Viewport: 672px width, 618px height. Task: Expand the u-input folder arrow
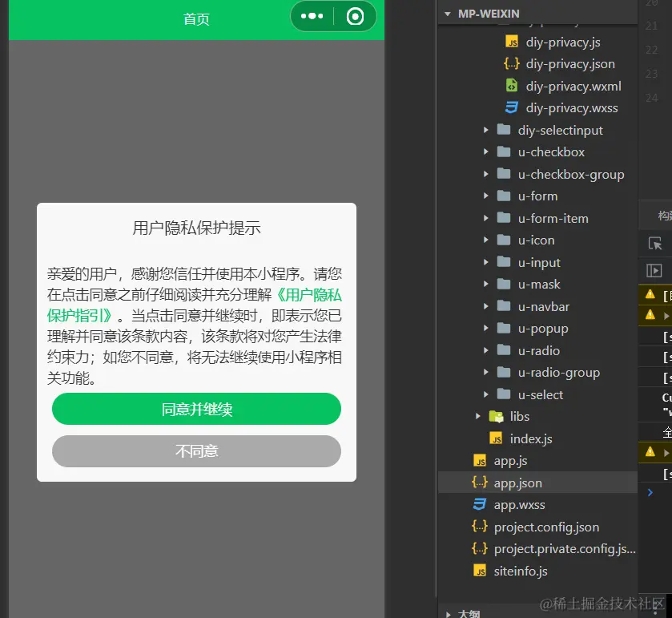click(485, 262)
